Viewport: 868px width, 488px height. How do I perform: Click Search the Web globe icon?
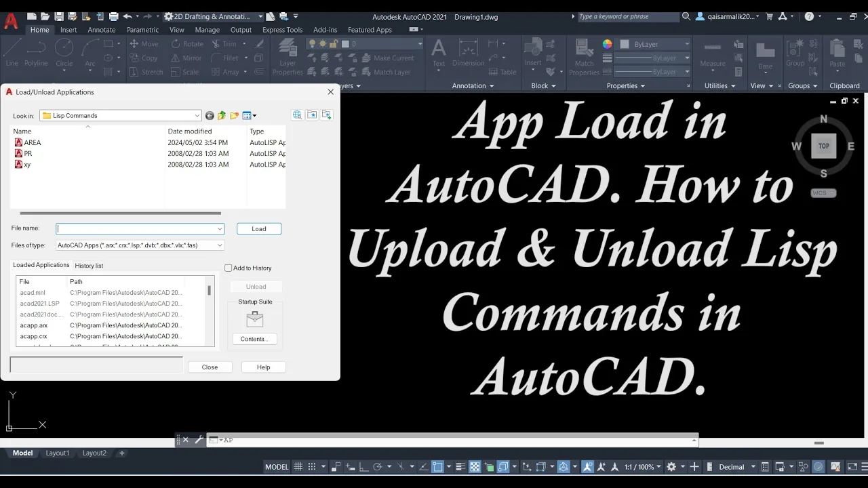pyautogui.click(x=297, y=115)
